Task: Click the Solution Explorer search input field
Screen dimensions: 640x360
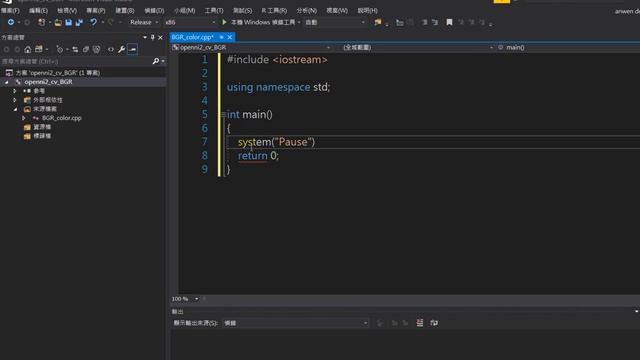Action: [x=76, y=61]
